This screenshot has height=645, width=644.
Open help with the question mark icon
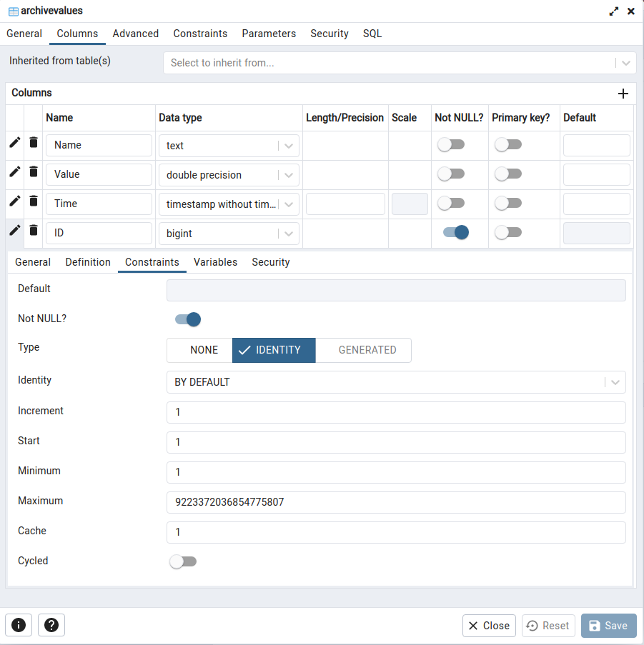[51, 625]
